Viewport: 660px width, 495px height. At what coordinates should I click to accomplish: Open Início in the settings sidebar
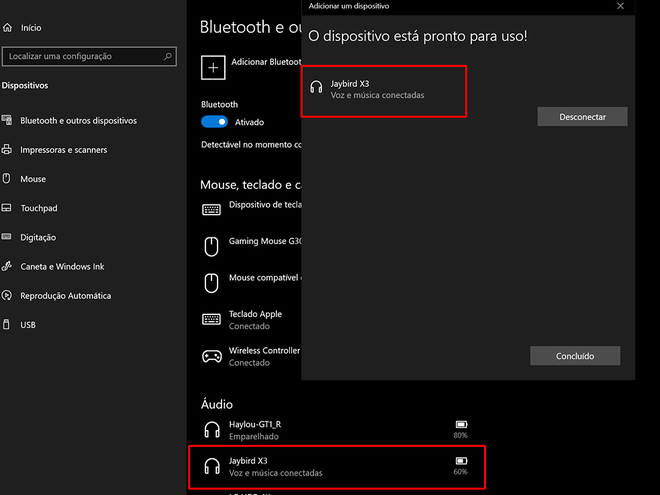[31, 28]
